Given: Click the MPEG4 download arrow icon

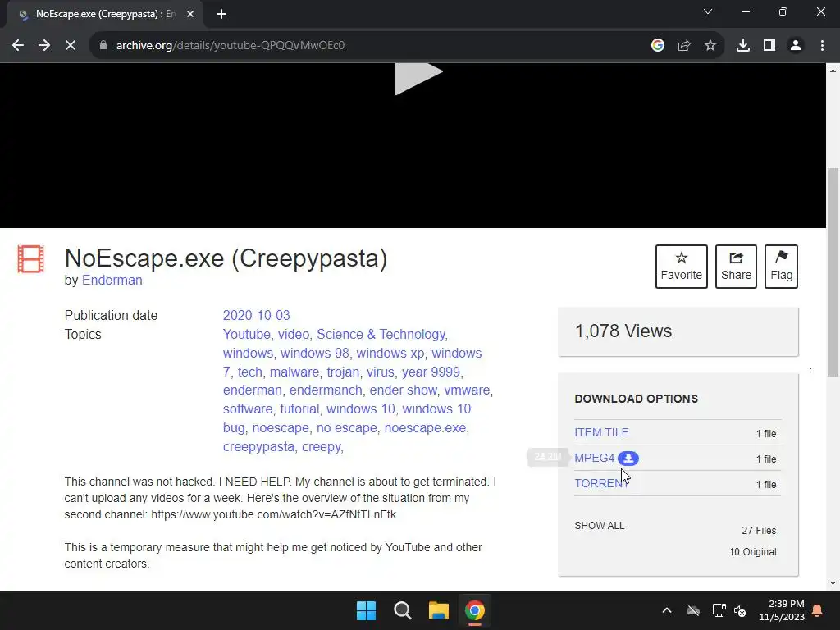Looking at the screenshot, I should 628,459.
